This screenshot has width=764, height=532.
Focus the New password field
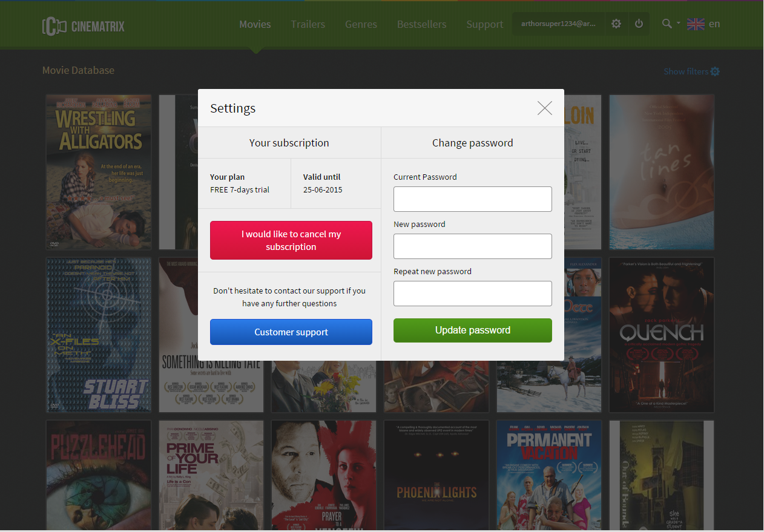coord(473,246)
